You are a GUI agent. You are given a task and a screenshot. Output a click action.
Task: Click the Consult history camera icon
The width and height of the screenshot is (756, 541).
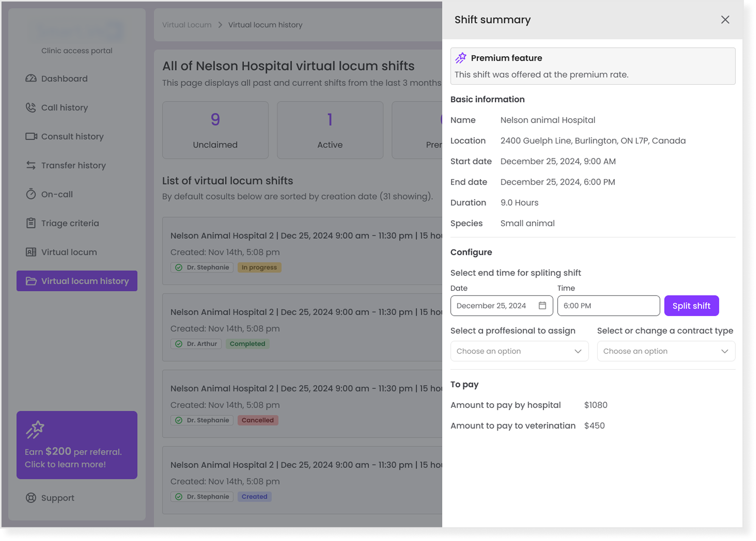(31, 136)
